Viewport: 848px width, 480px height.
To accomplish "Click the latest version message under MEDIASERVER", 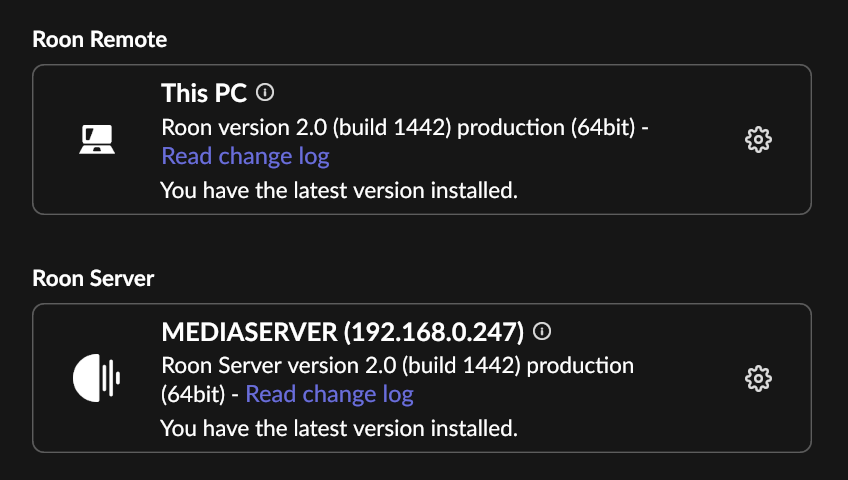I will click(x=339, y=428).
